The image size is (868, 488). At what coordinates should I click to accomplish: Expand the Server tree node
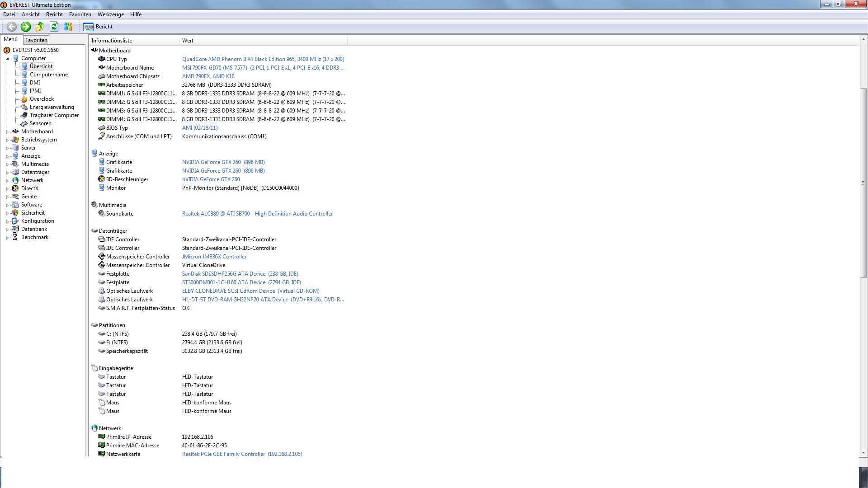tap(7, 148)
